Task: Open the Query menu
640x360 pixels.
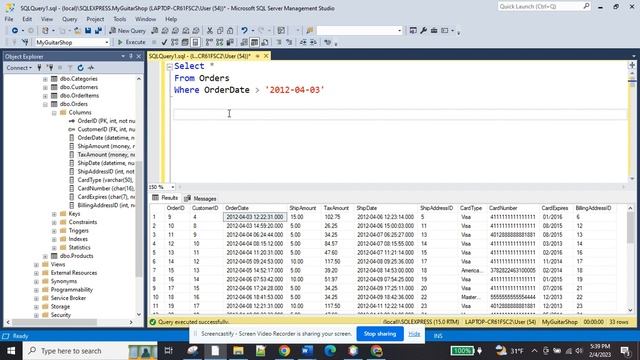Action: [x=69, y=19]
